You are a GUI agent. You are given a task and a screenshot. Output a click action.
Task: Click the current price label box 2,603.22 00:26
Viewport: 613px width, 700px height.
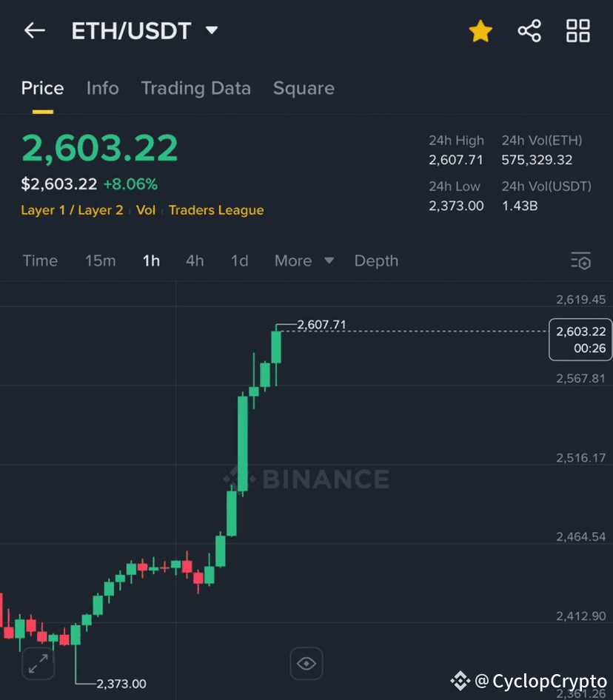pos(580,340)
